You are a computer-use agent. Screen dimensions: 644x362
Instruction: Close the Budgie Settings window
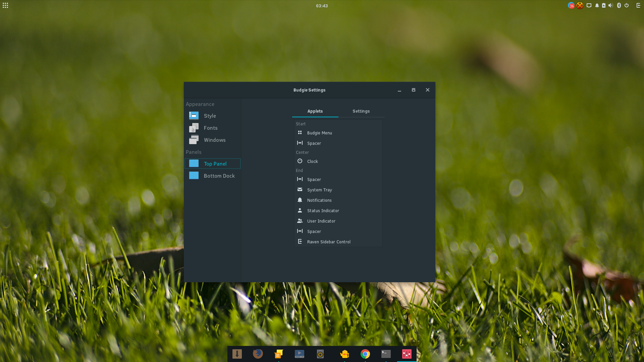428,90
